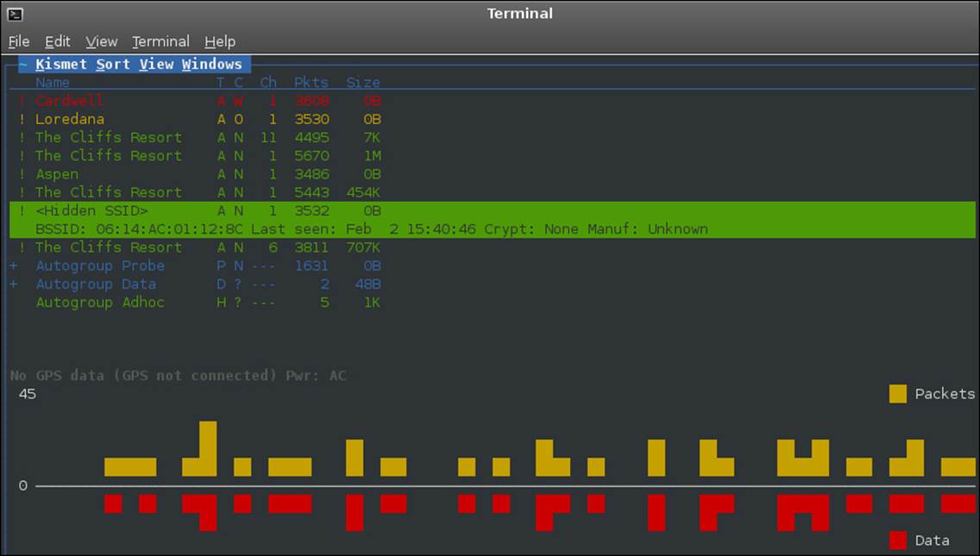980x556 pixels.
Task: Open the Edit menu
Action: pos(58,41)
